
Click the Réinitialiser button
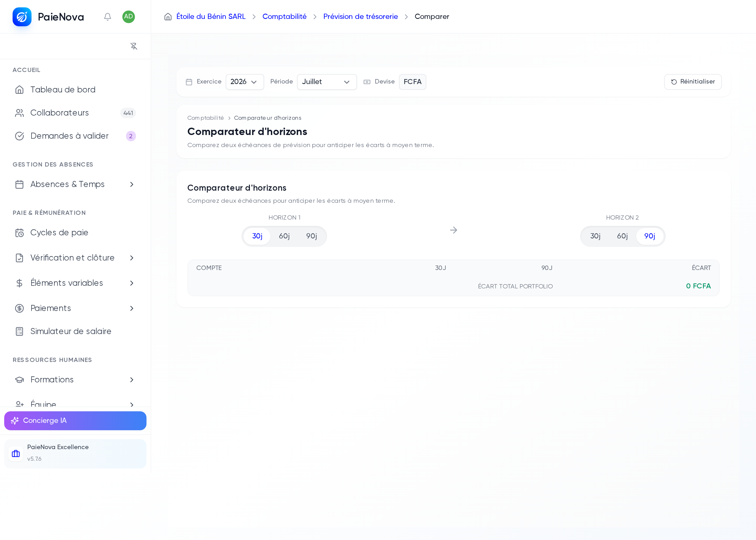point(693,82)
